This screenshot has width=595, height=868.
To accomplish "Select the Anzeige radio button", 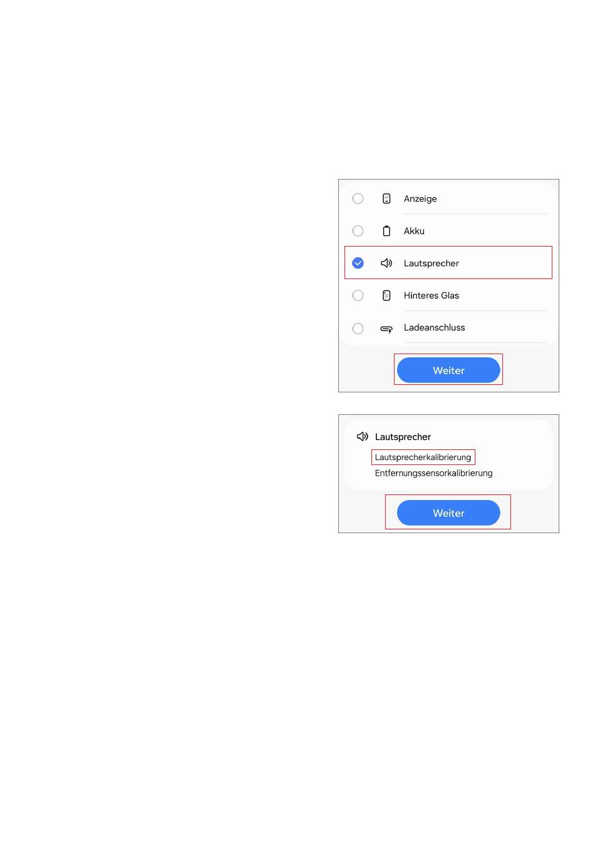I will pyautogui.click(x=358, y=198).
